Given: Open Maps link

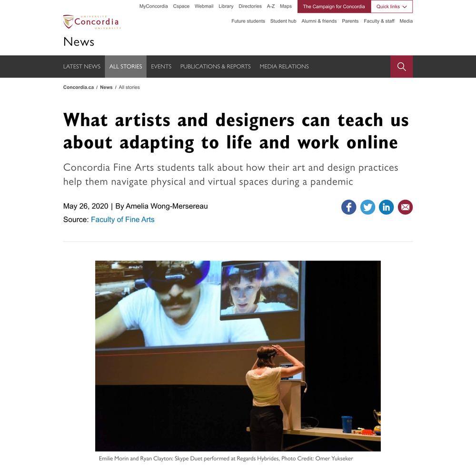Looking at the screenshot, I should pos(286,6).
